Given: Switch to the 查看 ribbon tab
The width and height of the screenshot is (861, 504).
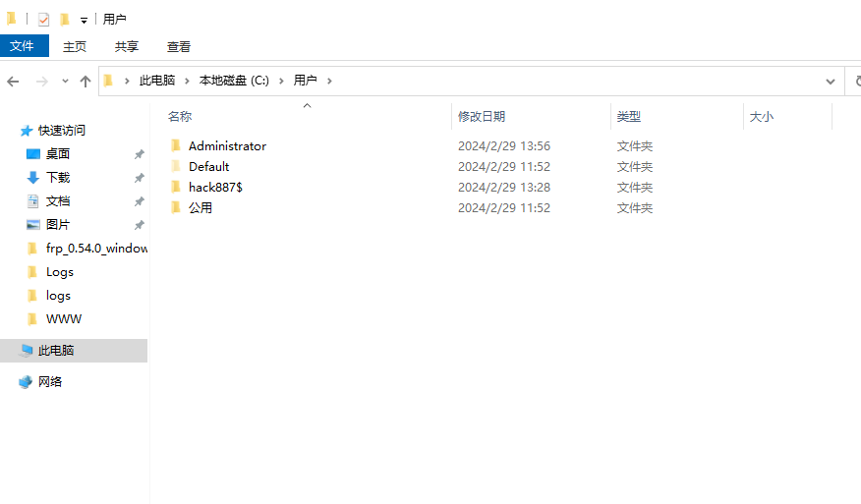Looking at the screenshot, I should pyautogui.click(x=179, y=47).
